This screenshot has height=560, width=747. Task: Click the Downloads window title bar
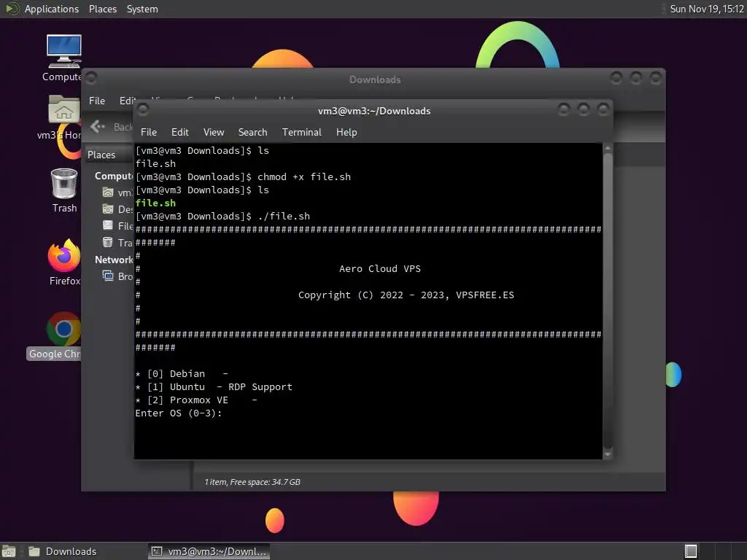[375, 79]
